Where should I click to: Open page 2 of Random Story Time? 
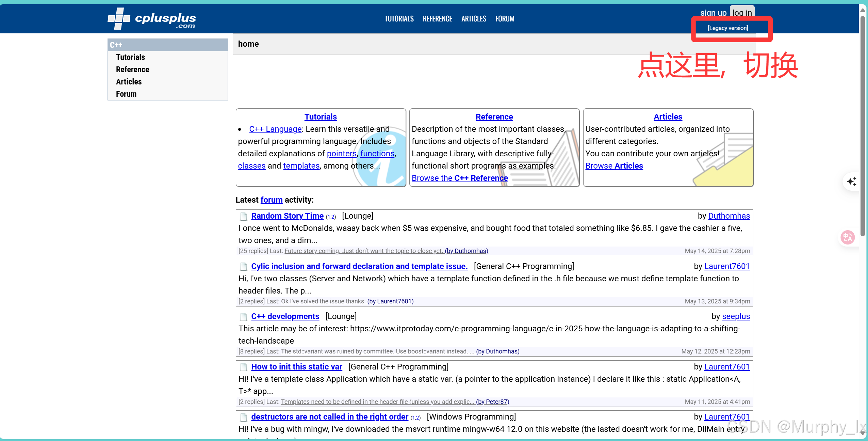click(333, 217)
